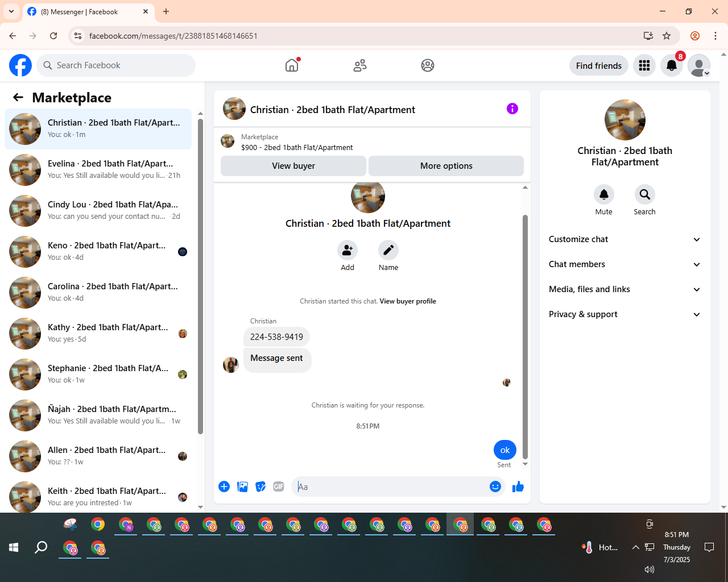The image size is (728, 582).
Task: Click the Message sent bubble
Action: (x=277, y=360)
